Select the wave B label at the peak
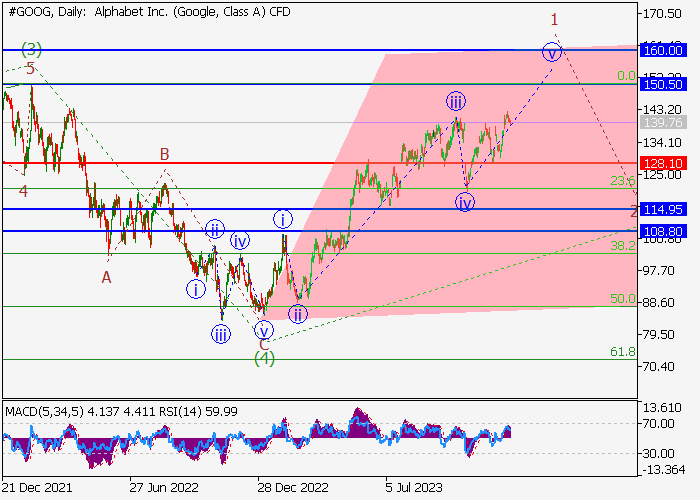 pos(163,155)
